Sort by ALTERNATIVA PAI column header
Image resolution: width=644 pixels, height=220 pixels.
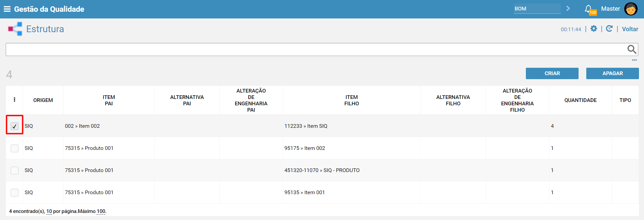pyautogui.click(x=187, y=100)
